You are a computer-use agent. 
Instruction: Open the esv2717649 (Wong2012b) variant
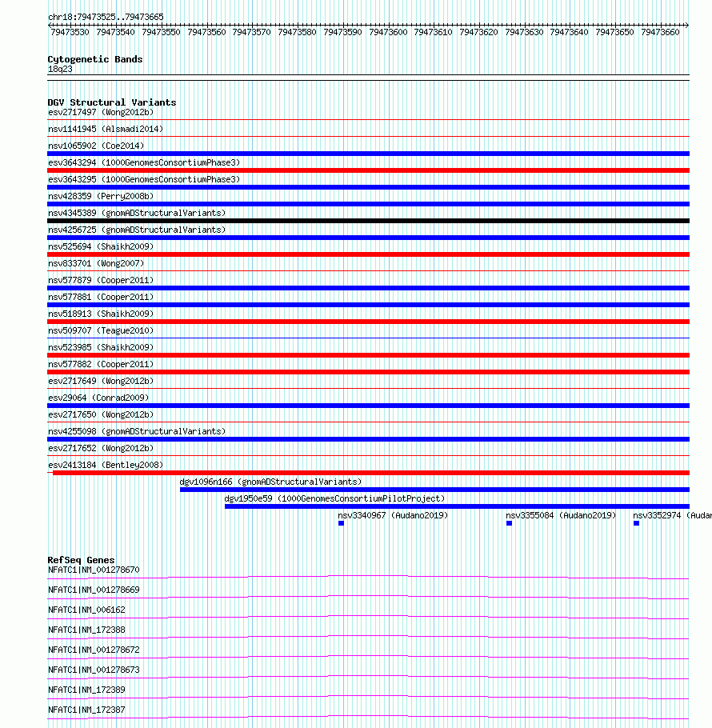101,381
